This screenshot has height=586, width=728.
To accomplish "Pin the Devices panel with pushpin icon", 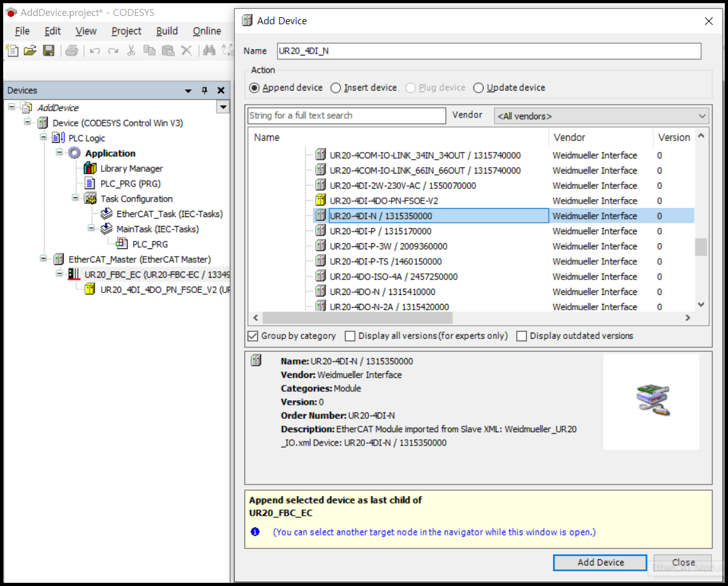I will [x=205, y=91].
